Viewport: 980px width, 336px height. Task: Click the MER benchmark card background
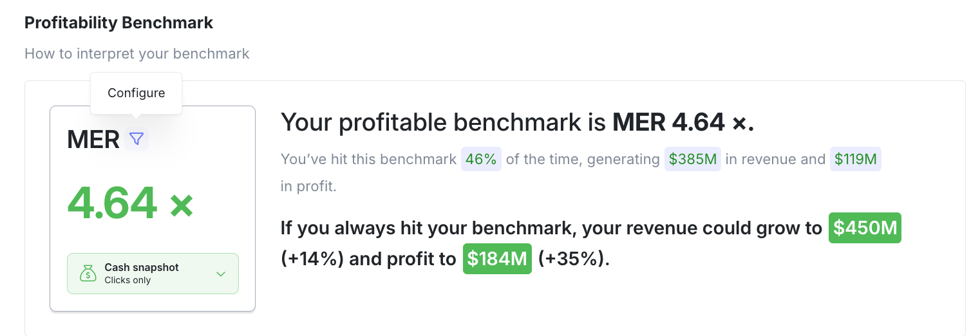coord(153,209)
